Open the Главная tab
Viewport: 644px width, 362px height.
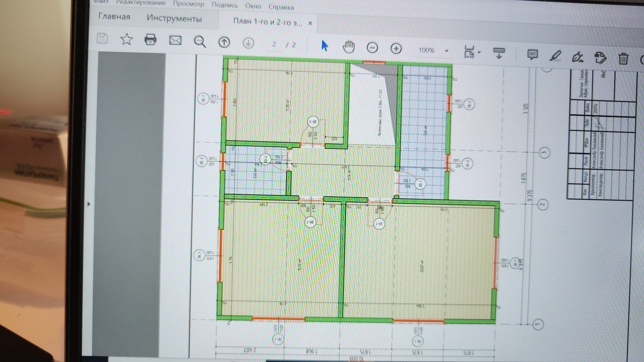coord(114,17)
